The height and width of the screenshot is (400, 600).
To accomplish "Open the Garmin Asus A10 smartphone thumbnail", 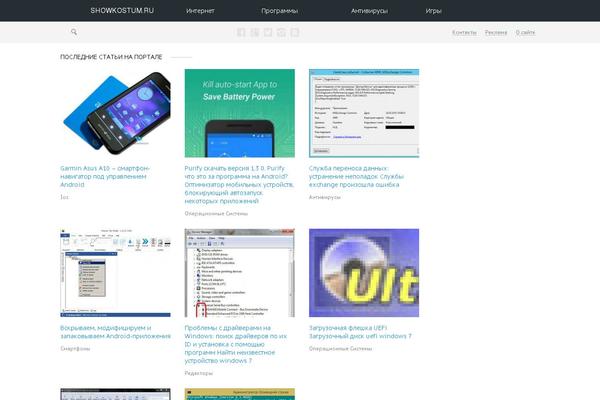I will coord(115,113).
